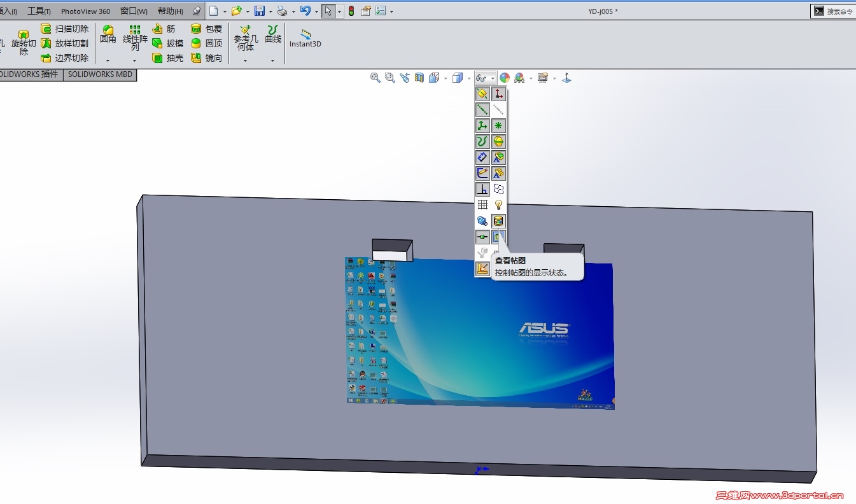This screenshot has height=504, width=856.
Task: Click the Print icon
Action: click(x=282, y=11)
